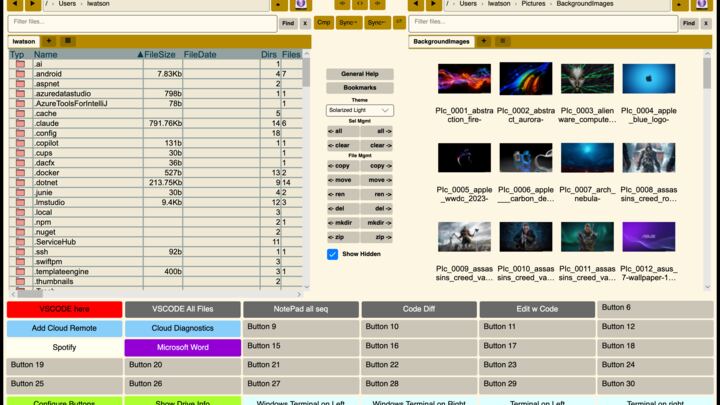Open the Sync dropdown next to Cmp
720x405 pixels.
pyautogui.click(x=348, y=22)
